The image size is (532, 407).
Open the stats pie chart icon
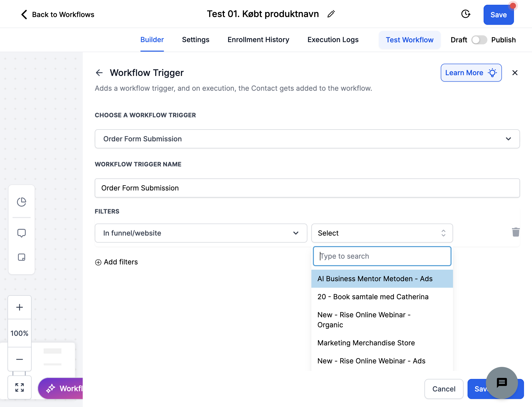click(22, 202)
